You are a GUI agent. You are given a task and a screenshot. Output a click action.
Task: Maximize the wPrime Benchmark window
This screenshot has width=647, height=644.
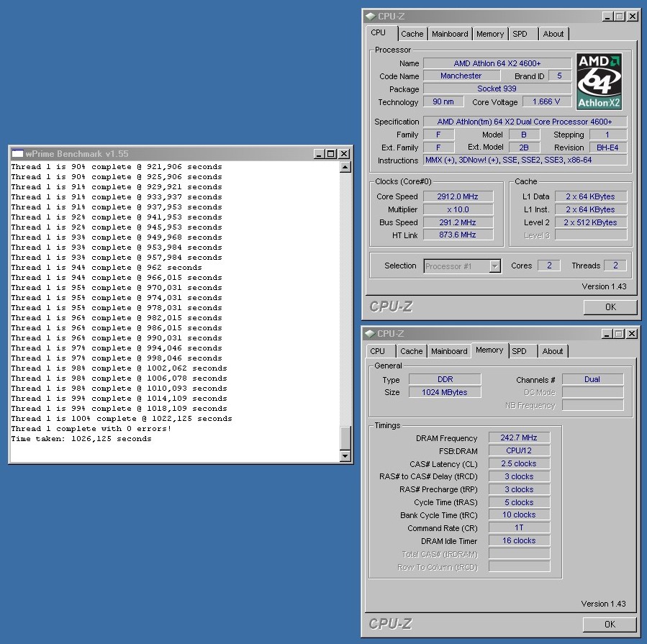(x=331, y=154)
